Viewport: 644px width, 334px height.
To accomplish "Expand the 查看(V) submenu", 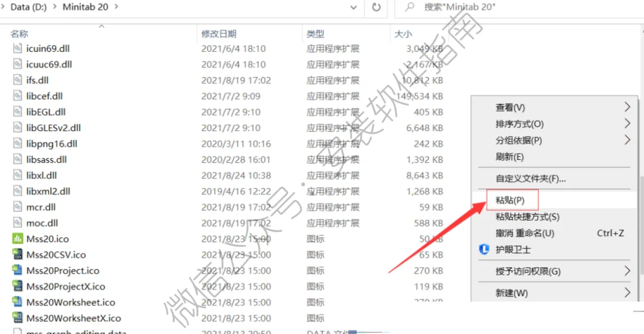I will point(627,107).
